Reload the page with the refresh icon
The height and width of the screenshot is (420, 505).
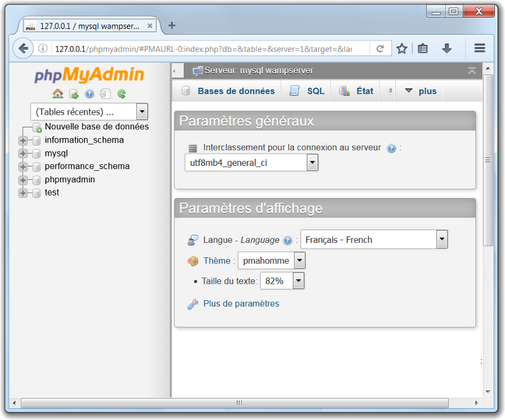coord(380,49)
